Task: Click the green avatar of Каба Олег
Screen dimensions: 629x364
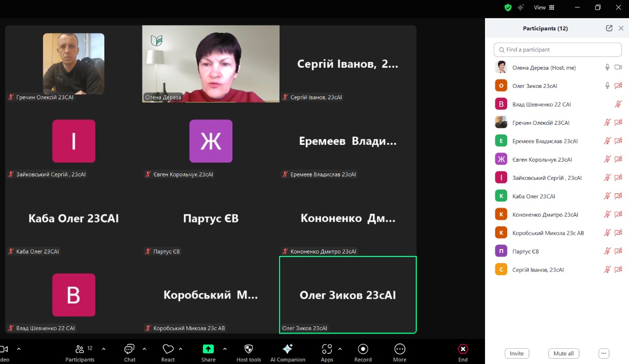Action: coord(501,196)
